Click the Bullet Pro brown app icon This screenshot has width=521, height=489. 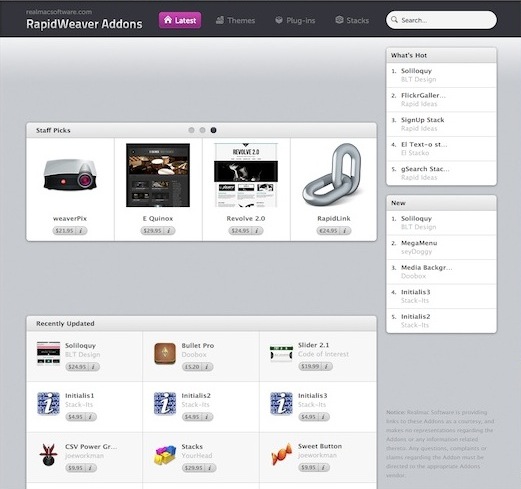(165, 354)
